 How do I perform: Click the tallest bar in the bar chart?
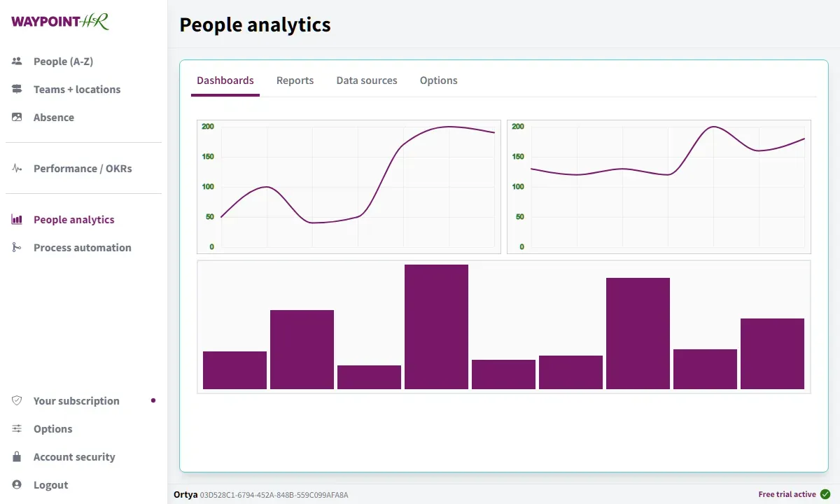click(436, 325)
